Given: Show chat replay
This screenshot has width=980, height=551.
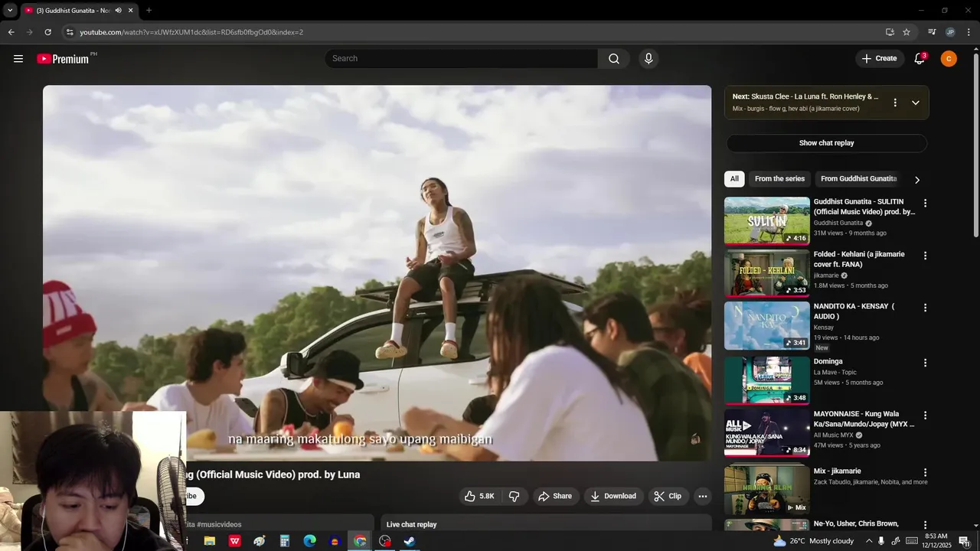Looking at the screenshot, I should tap(827, 143).
